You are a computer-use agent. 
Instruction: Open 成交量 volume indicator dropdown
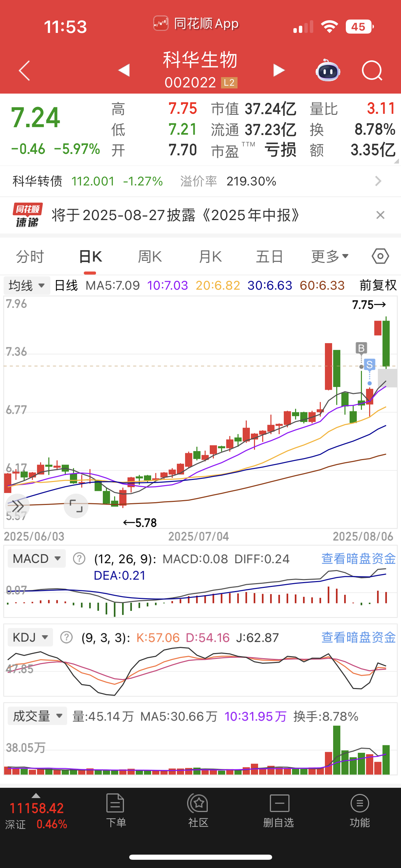coord(37,716)
